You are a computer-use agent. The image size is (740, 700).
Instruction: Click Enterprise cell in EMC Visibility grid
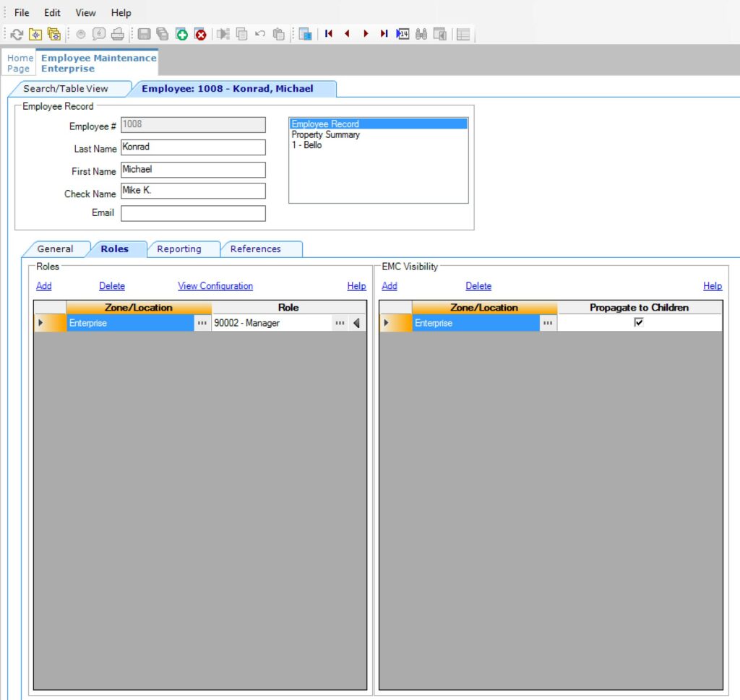pos(476,323)
